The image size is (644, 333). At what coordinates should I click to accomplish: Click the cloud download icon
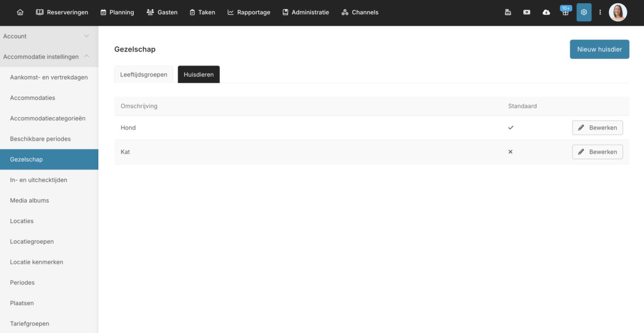[546, 13]
